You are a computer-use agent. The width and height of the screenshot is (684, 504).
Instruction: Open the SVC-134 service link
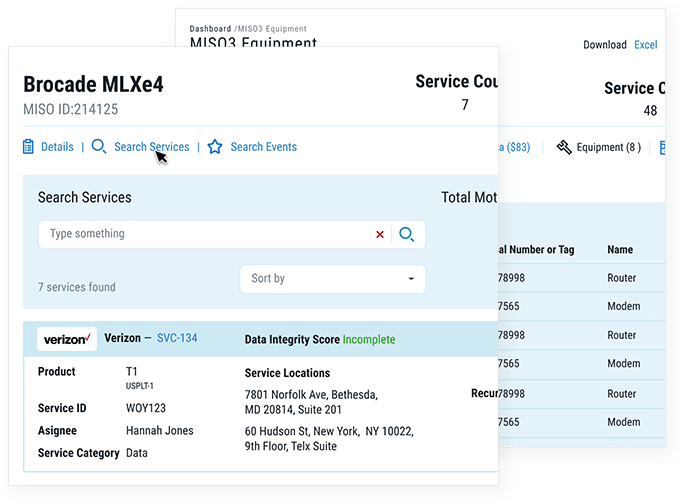[x=177, y=338]
